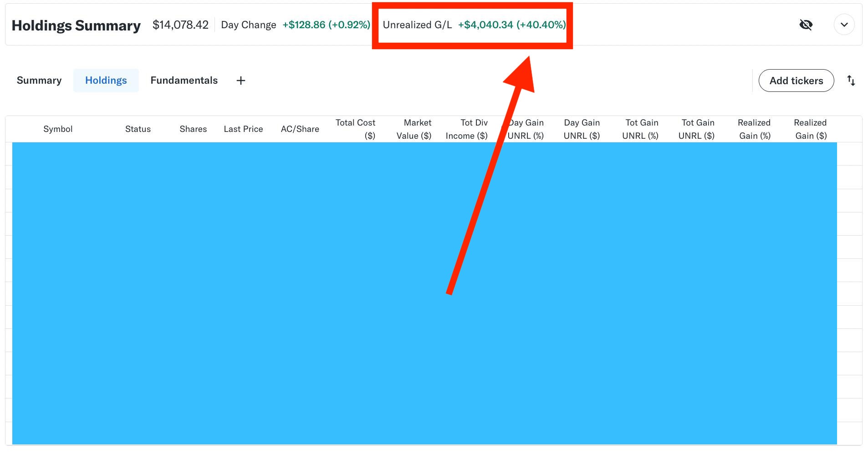
Task: Open the Fundamentals tab
Action: tap(184, 81)
